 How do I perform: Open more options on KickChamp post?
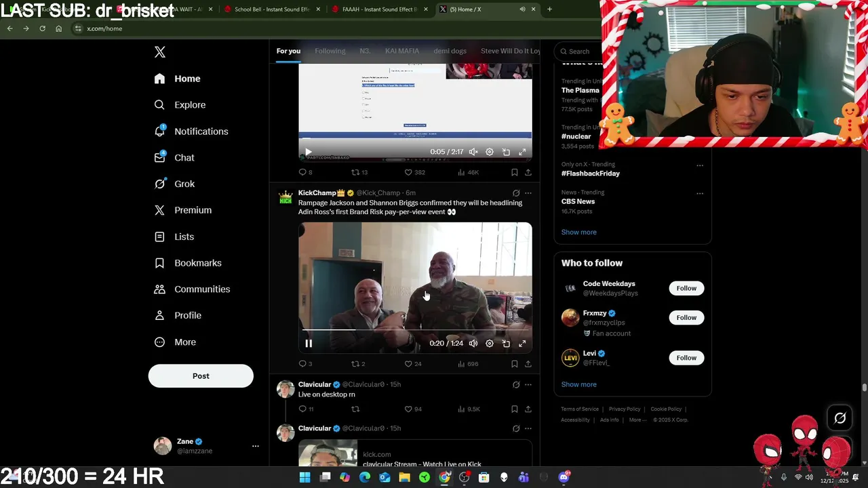528,193
